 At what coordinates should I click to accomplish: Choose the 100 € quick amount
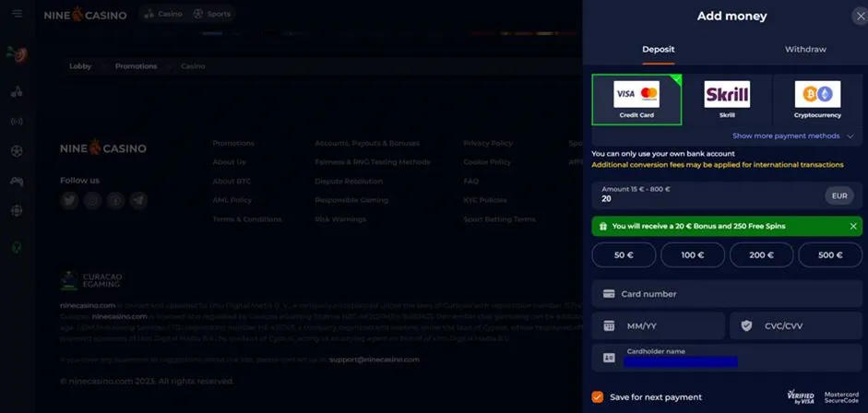[x=693, y=254]
